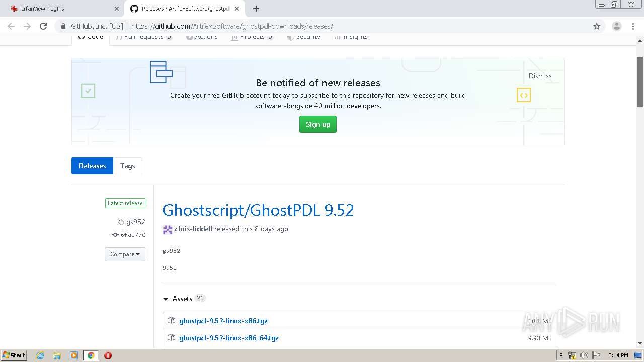Open the Ghostscript/GhostPDL 9.52 release title
The image size is (644, 362).
[258, 210]
